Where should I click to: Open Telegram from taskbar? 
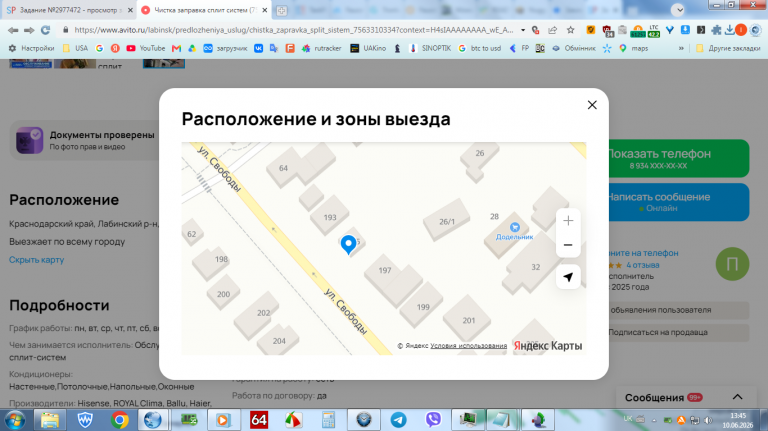pyautogui.click(x=398, y=420)
